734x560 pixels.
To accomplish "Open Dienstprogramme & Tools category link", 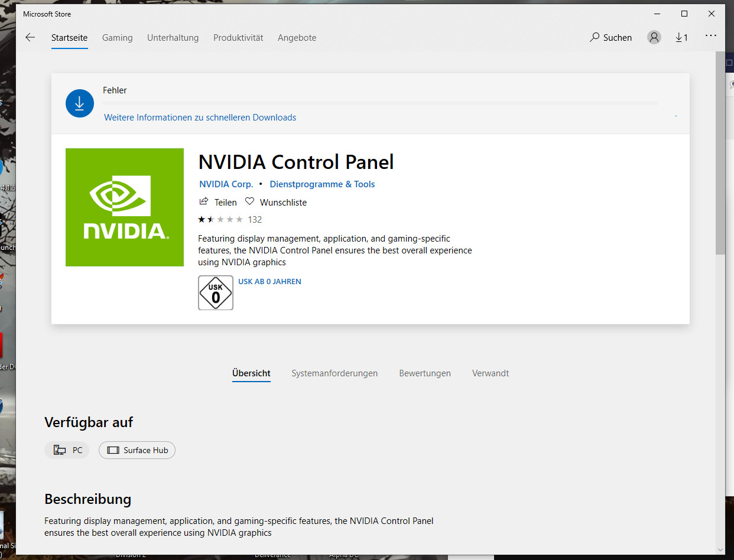I will [322, 184].
